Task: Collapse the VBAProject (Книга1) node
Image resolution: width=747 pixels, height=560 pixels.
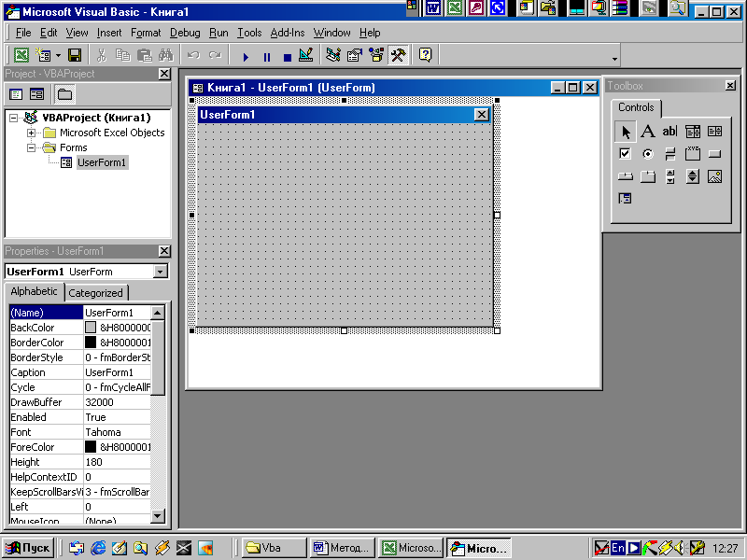Action: [x=13, y=118]
